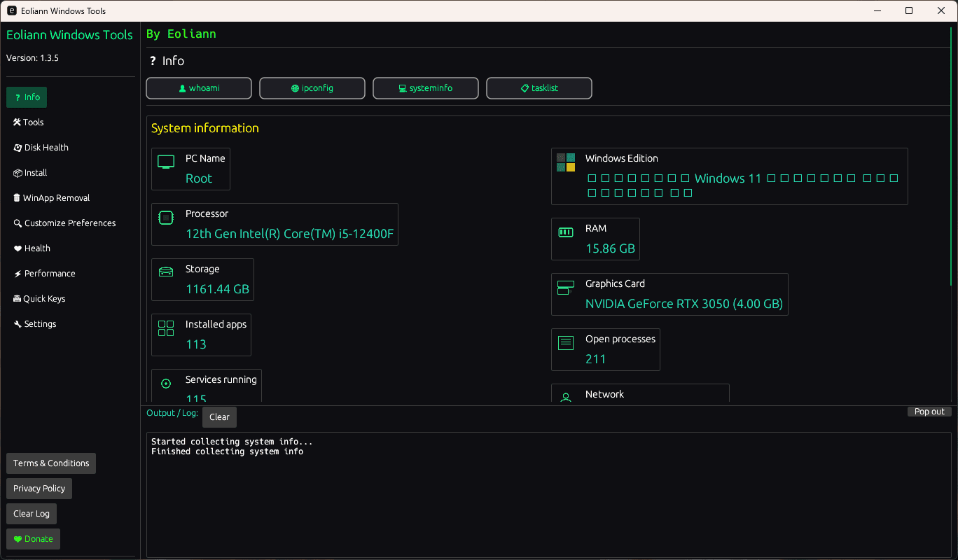Viewport: 958px width, 560px height.
Task: Click the globe icon on ipconfig button
Action: click(x=296, y=89)
